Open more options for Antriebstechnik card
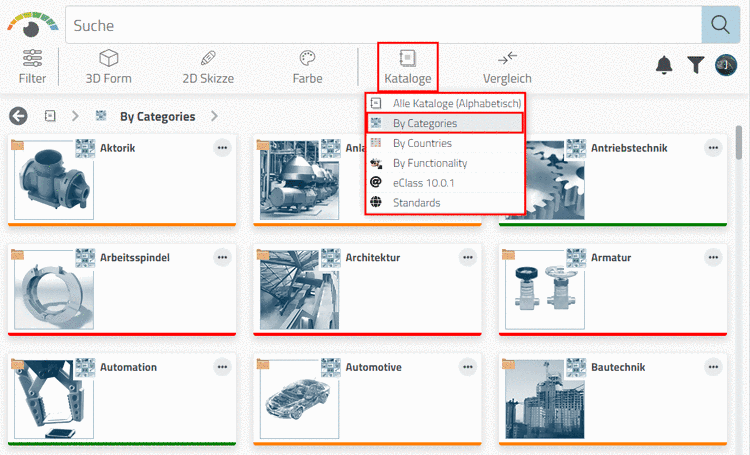 713,148
